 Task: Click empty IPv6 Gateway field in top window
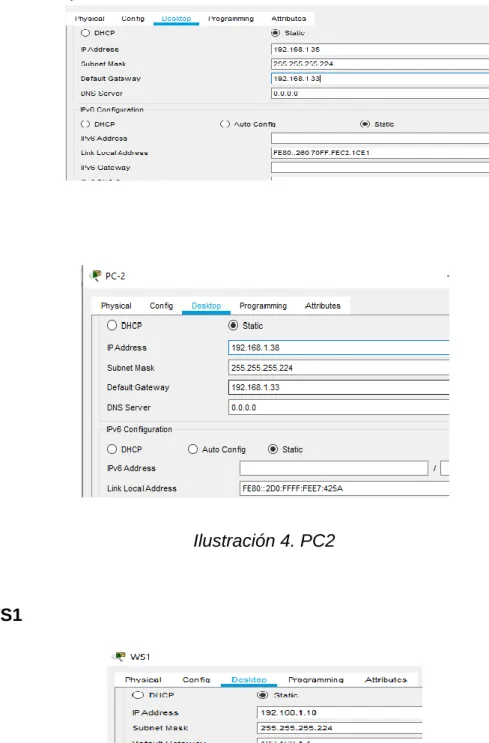[380, 167]
